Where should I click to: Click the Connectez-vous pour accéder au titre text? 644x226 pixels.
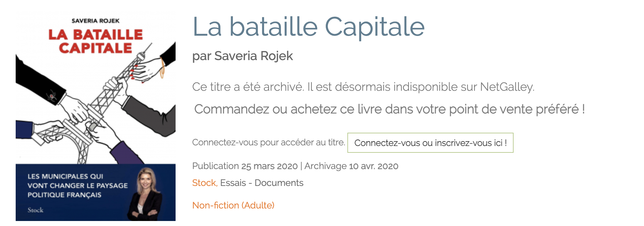[268, 142]
